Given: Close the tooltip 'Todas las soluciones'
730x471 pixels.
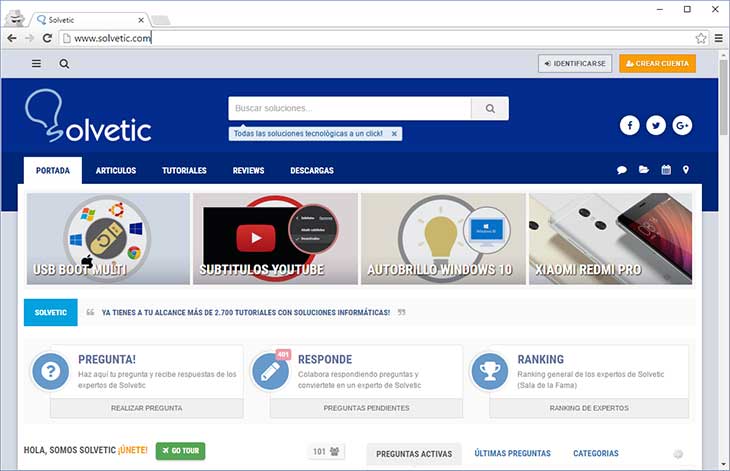Looking at the screenshot, I should pos(394,134).
